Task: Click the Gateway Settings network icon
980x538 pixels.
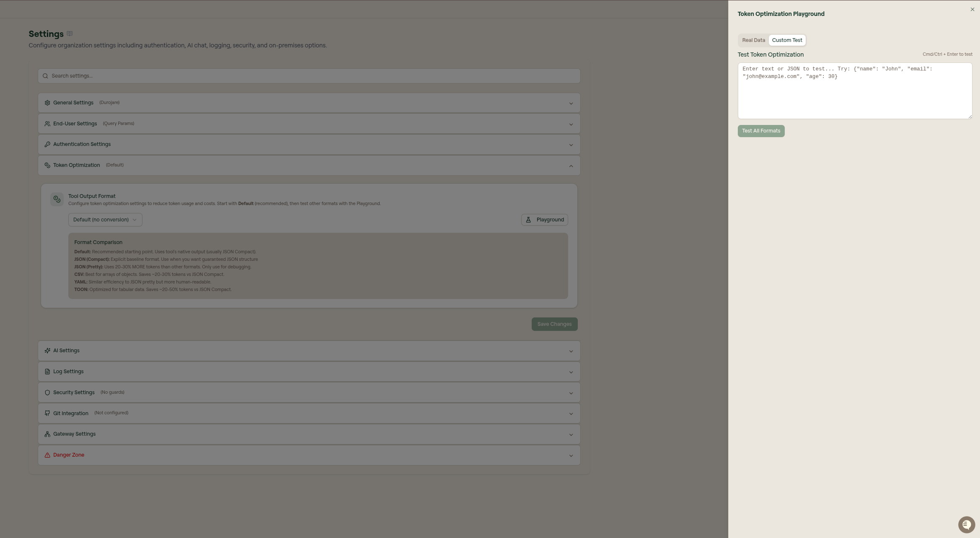Action: click(47, 434)
